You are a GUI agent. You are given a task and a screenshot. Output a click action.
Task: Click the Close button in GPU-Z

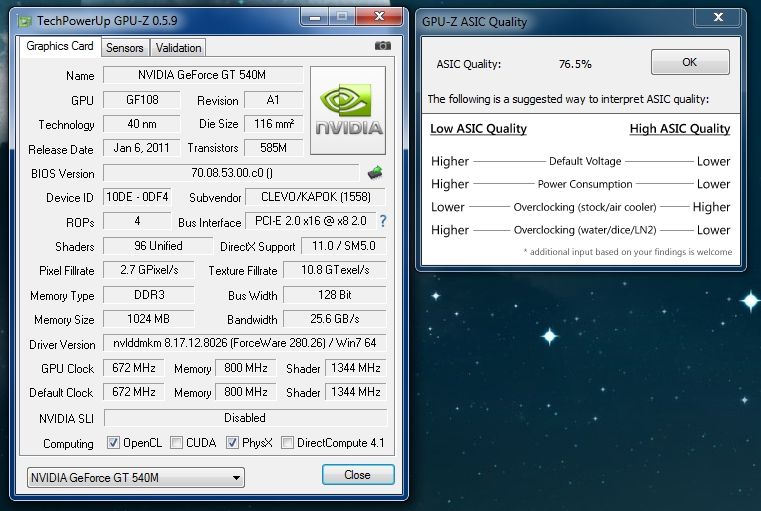(x=358, y=475)
